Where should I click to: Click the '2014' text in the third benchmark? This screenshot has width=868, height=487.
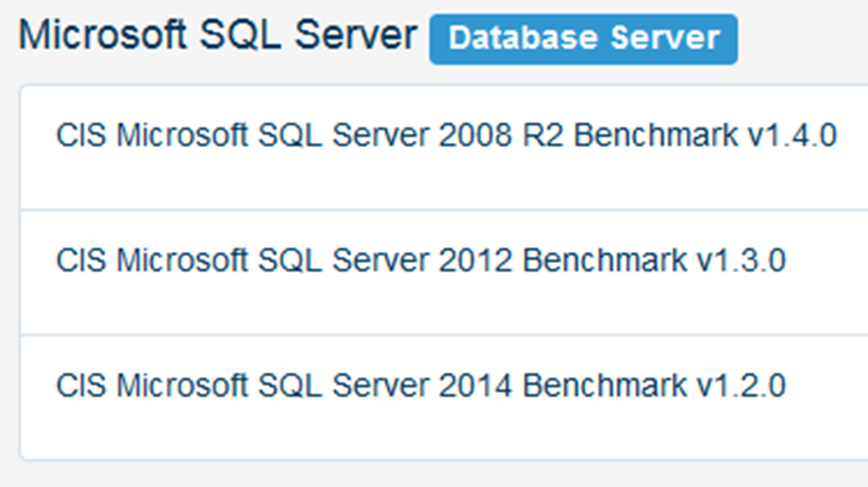click(475, 386)
